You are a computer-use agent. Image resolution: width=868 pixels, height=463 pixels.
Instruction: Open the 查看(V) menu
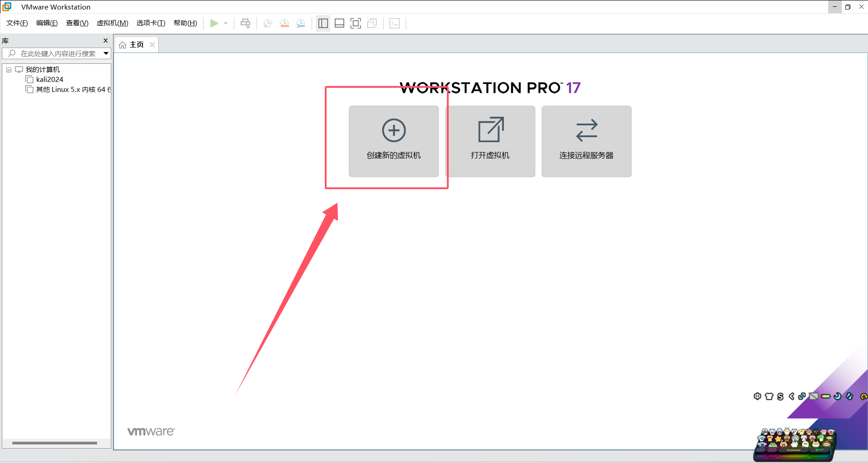(x=77, y=23)
